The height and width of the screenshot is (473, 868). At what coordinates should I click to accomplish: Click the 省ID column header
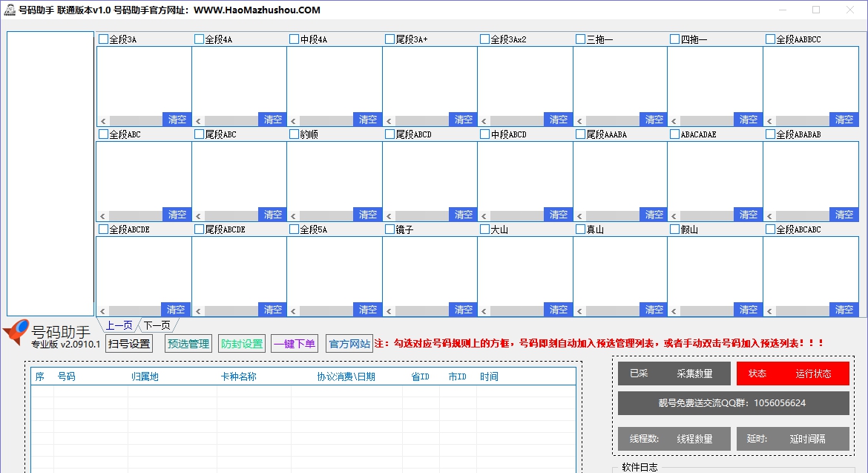[420, 376]
